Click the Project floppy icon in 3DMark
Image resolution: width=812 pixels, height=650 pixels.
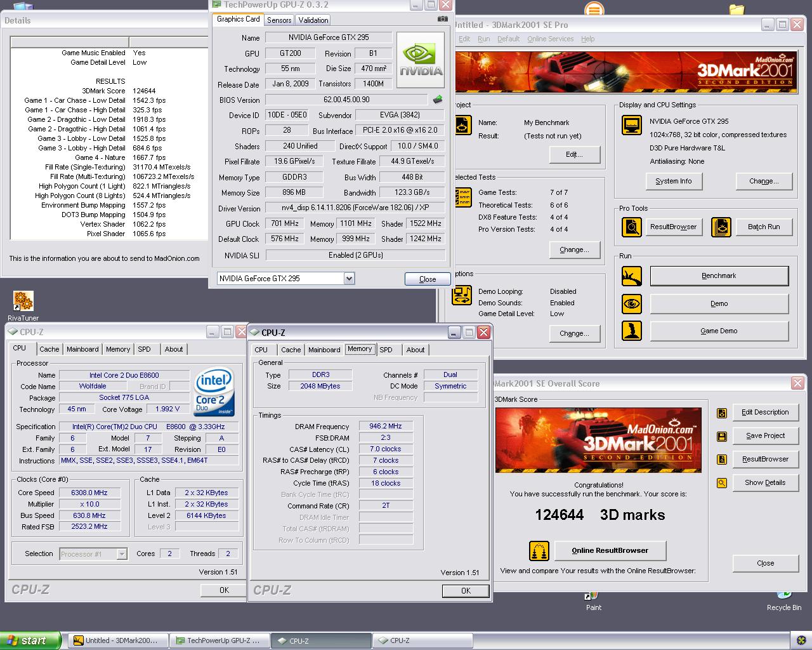[x=462, y=125]
